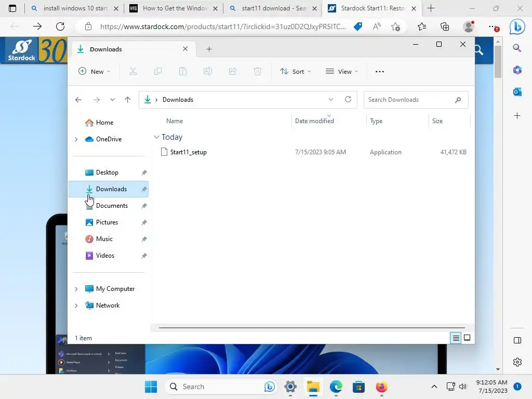Open Music in navigation pane
Image resolution: width=532 pixels, height=399 pixels.
[104, 239]
